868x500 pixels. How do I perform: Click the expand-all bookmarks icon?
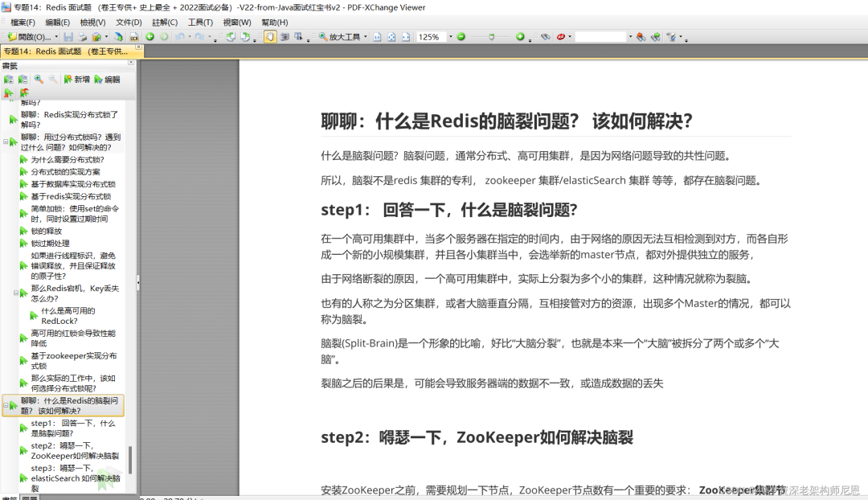pyautogui.click(x=8, y=80)
